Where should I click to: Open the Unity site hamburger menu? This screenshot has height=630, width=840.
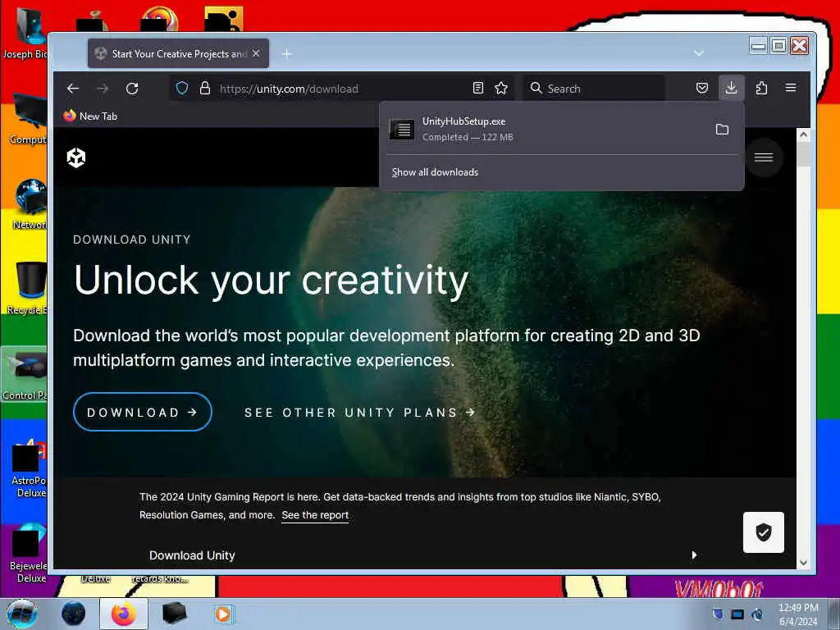tap(764, 157)
